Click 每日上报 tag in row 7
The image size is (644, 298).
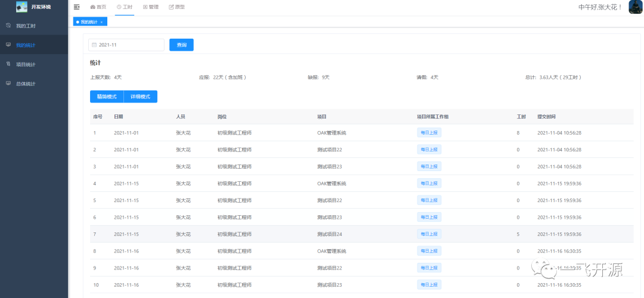(429, 234)
